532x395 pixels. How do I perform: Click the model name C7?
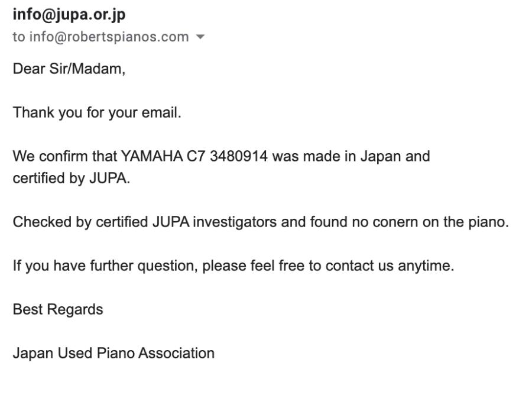(x=196, y=157)
